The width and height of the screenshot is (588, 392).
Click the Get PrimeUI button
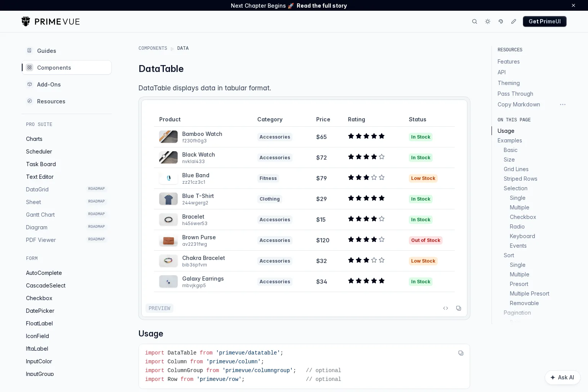(545, 21)
